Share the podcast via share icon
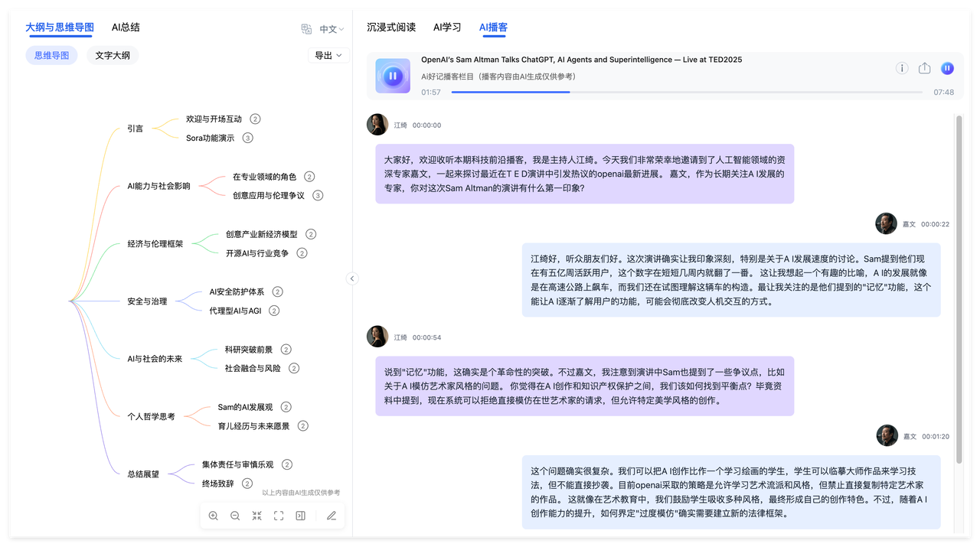 (x=924, y=68)
